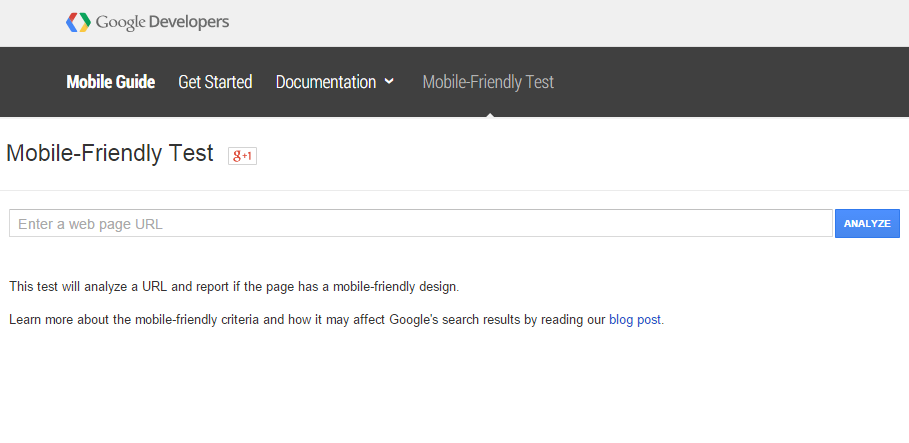Viewport: 909px width, 443px height.
Task: Open the Mobile Guide section
Action: (111, 82)
